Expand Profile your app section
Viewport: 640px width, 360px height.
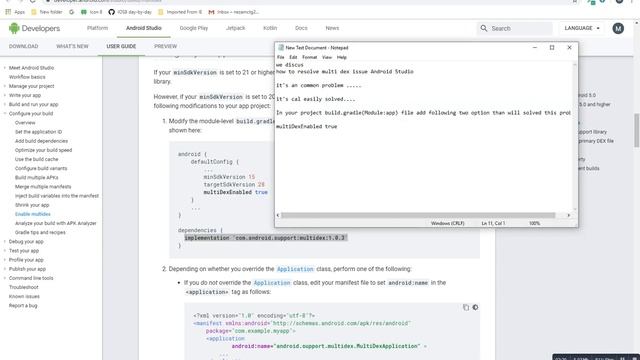click(x=5, y=260)
